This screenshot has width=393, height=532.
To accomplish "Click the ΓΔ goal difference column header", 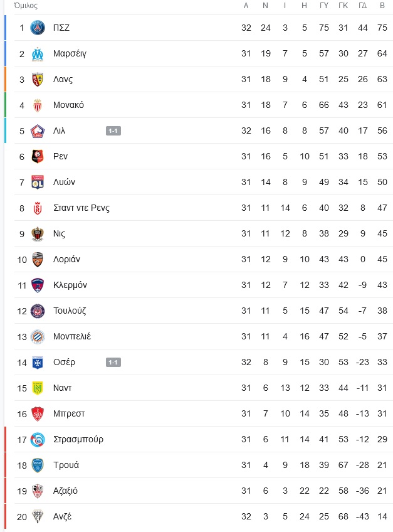I will (x=362, y=6).
